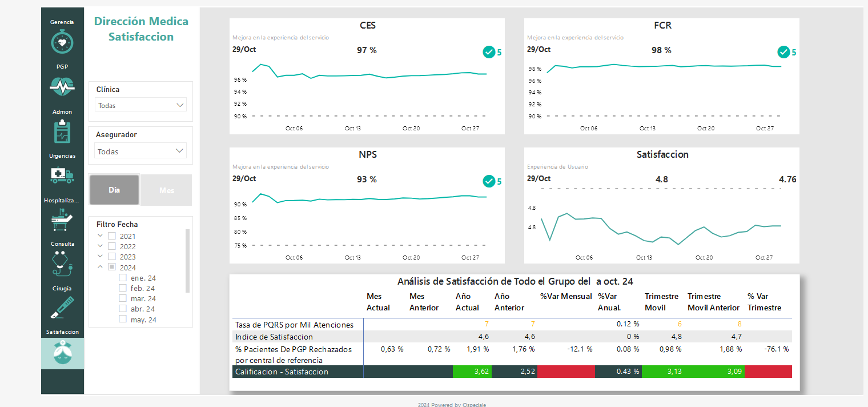This screenshot has width=868, height=407.
Task: Click the Admon clipboard icon
Action: tap(62, 131)
